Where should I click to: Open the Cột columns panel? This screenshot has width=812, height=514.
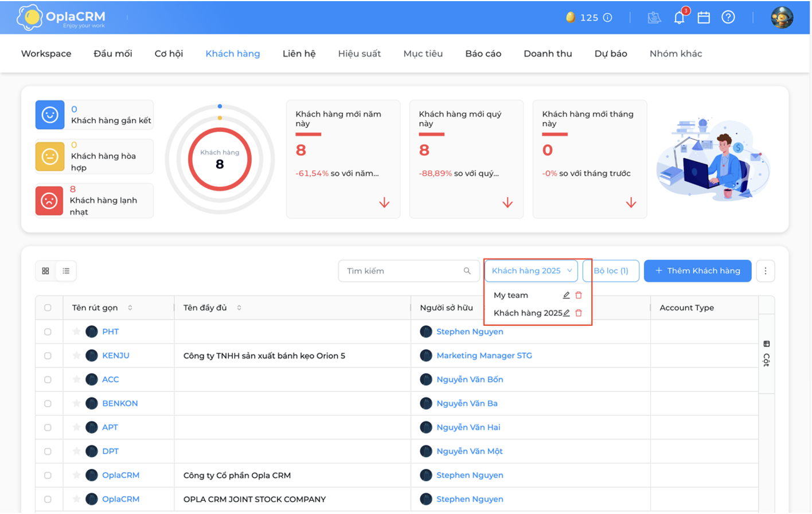(x=767, y=353)
